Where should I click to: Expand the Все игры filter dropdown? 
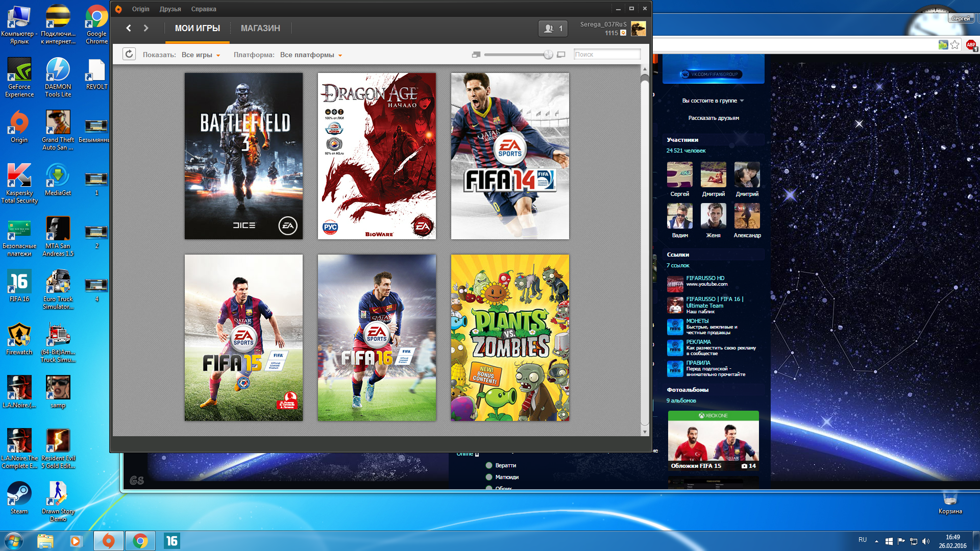click(201, 55)
